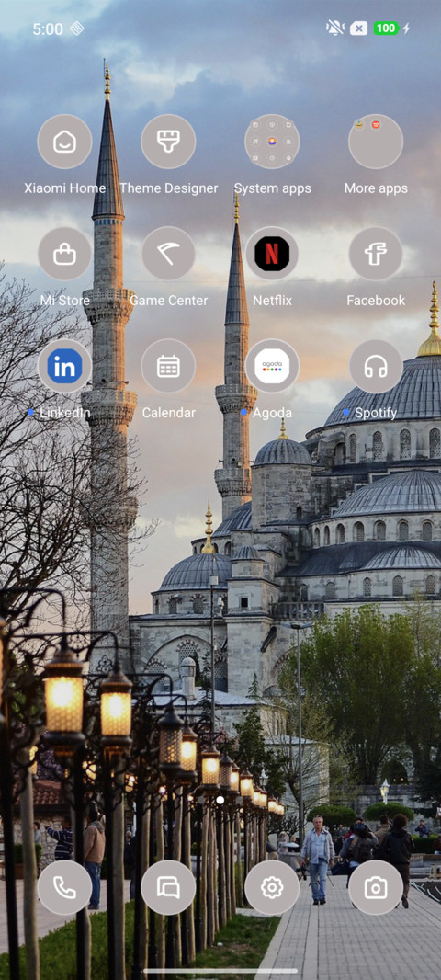Launch Theme Designer app
The height and width of the screenshot is (980, 441).
point(168,142)
